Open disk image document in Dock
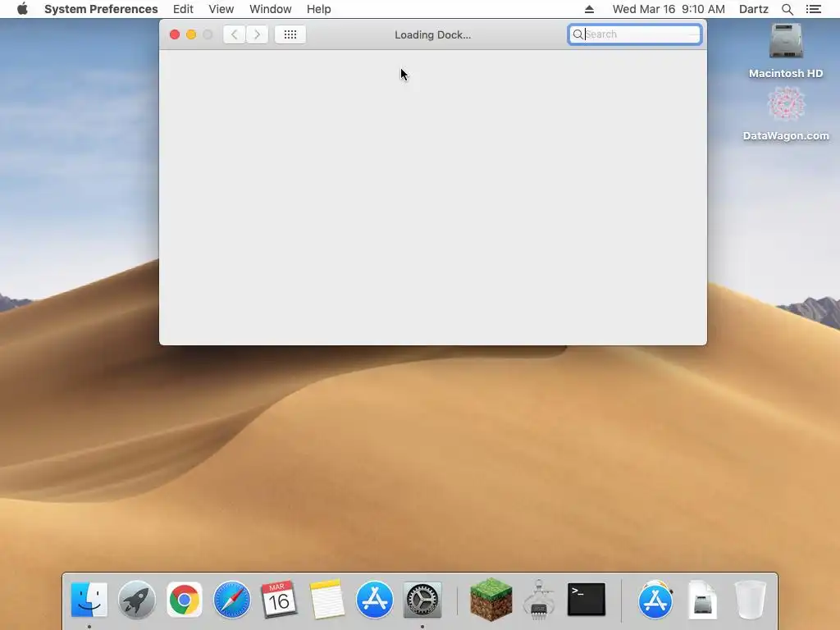 (702, 600)
